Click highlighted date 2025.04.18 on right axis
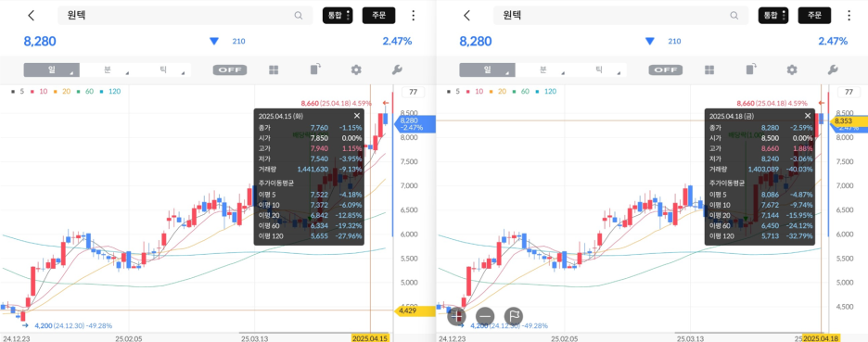Image resolution: width=868 pixels, height=342 pixels. pyautogui.click(x=822, y=337)
